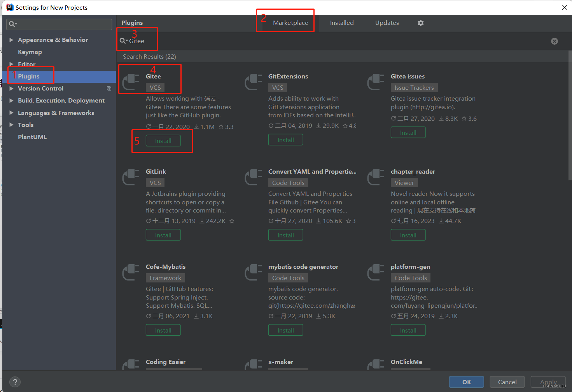This screenshot has height=392, width=572.
Task: Open the OnClickMe plugin title
Action: (406, 362)
